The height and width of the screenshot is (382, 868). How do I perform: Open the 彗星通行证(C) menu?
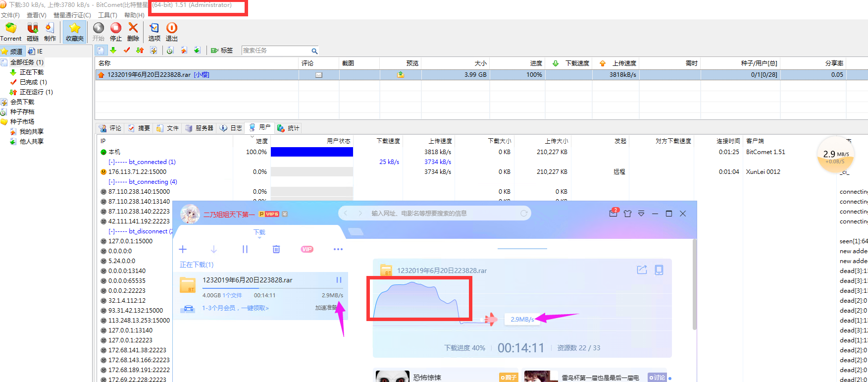(72, 15)
